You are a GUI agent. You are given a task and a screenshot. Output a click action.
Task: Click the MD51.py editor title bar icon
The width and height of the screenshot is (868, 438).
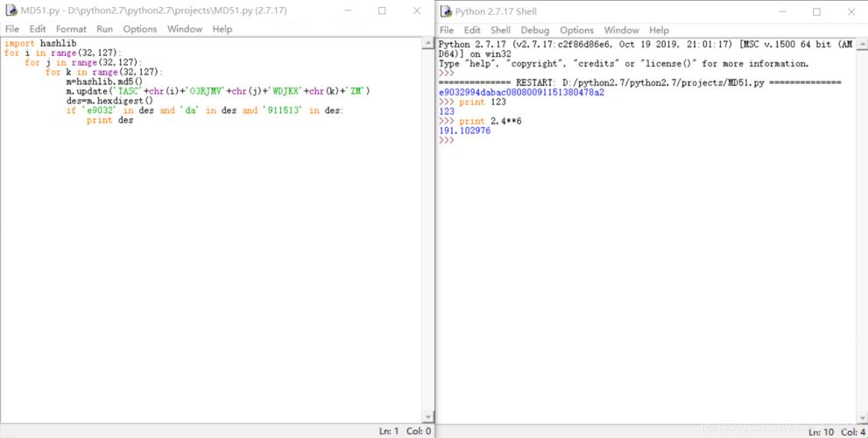(x=11, y=11)
